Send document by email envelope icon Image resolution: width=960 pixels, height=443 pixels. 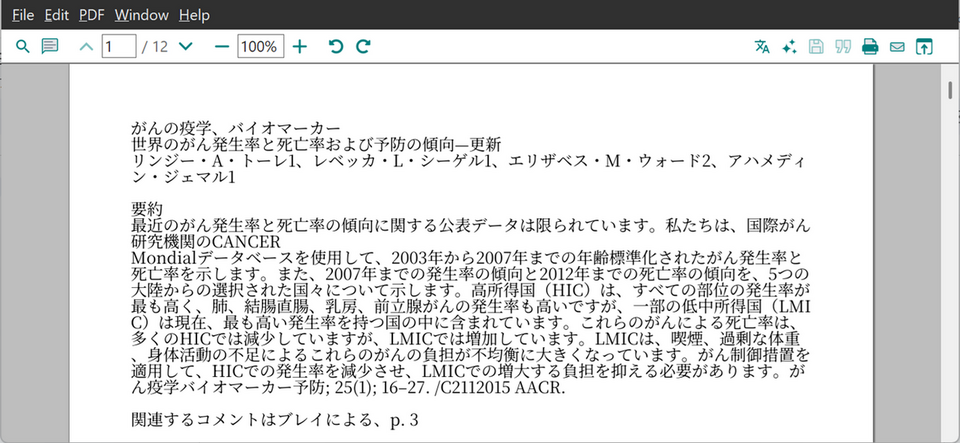click(897, 47)
